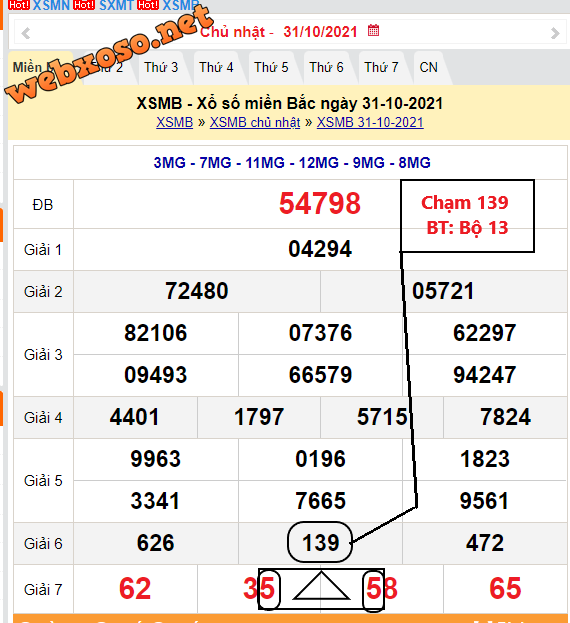Click the triangle shape in Giải 7 row
570x623 pixels.
coord(321,586)
